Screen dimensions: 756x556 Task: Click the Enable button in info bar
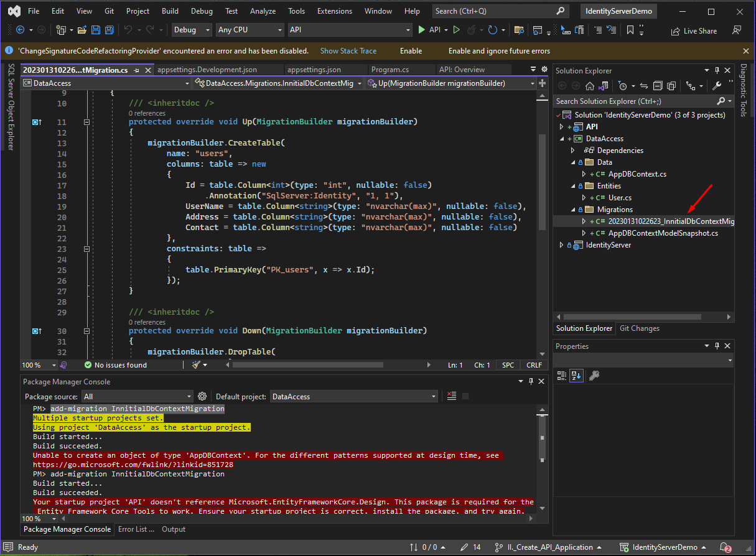(411, 51)
